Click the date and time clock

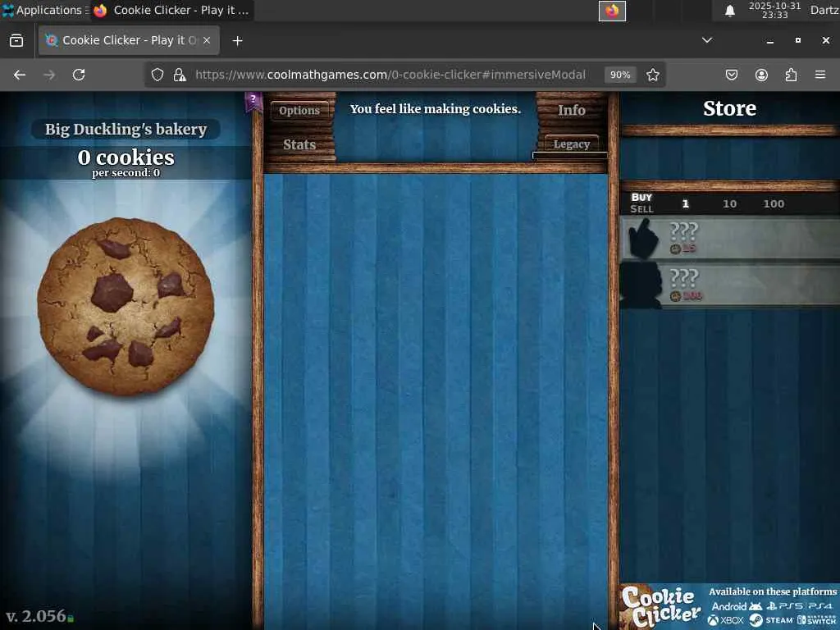point(774,10)
